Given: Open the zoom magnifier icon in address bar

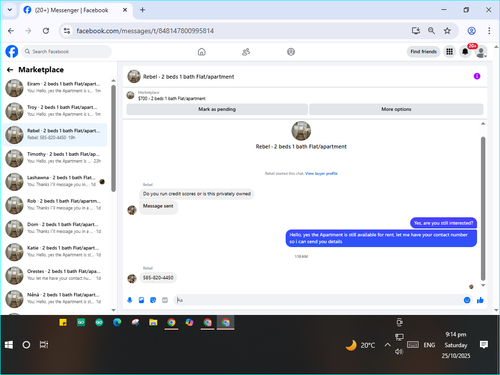Looking at the screenshot, I should (x=431, y=31).
